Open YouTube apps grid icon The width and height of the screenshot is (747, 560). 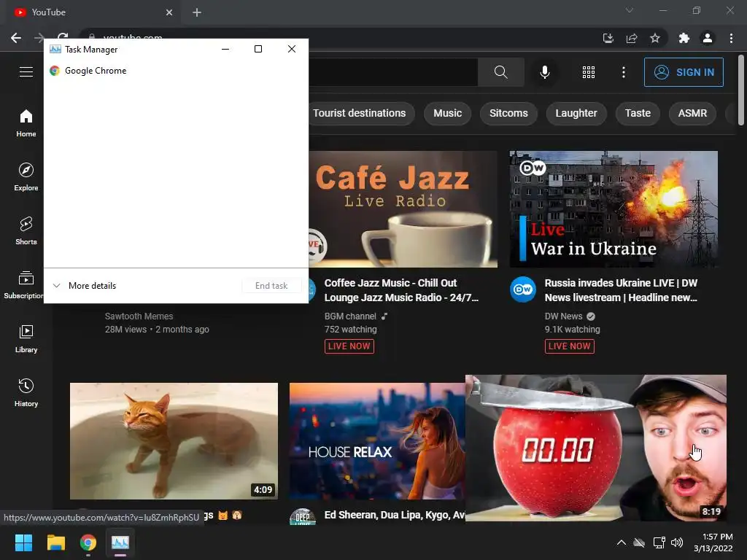(x=589, y=72)
